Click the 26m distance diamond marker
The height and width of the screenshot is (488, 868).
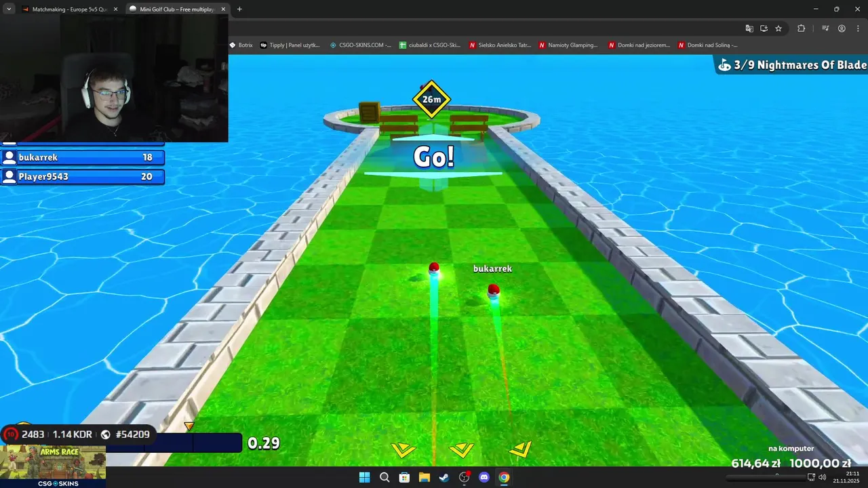[x=431, y=99]
